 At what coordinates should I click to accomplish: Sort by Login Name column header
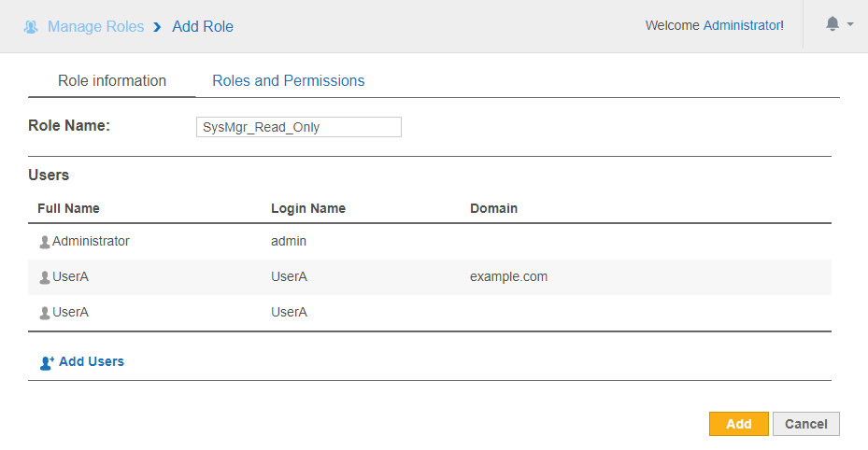(307, 208)
